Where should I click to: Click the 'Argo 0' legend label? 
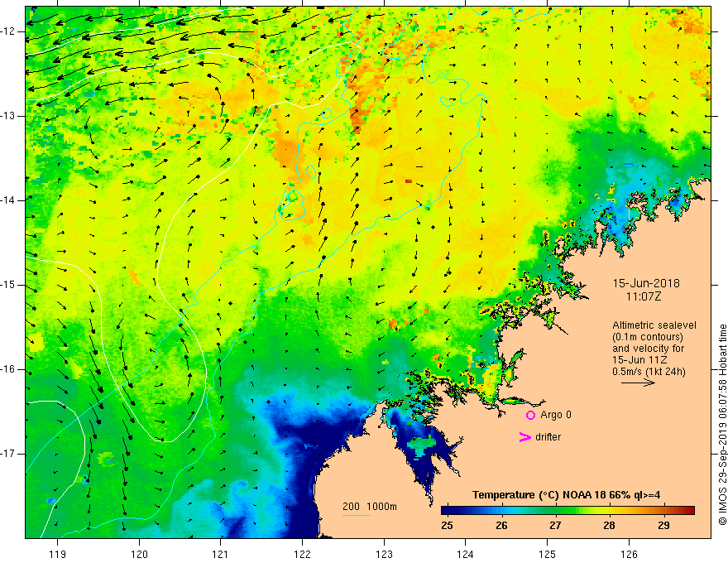point(556,415)
